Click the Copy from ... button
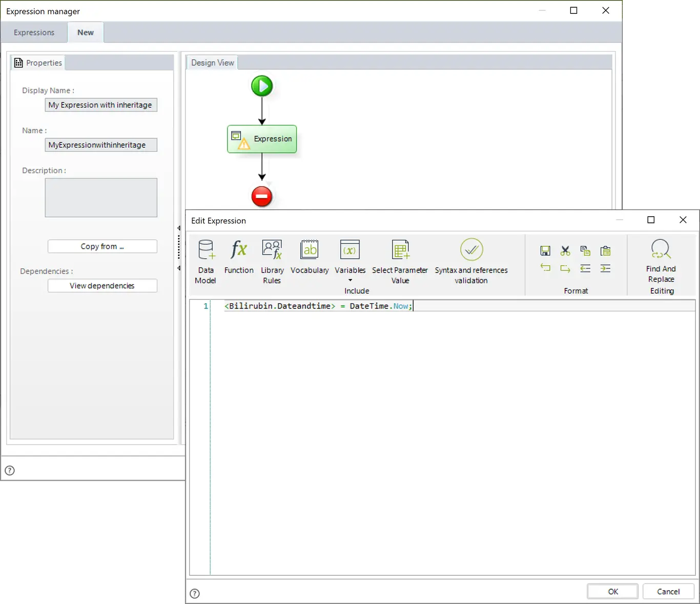700x604 pixels. (102, 246)
